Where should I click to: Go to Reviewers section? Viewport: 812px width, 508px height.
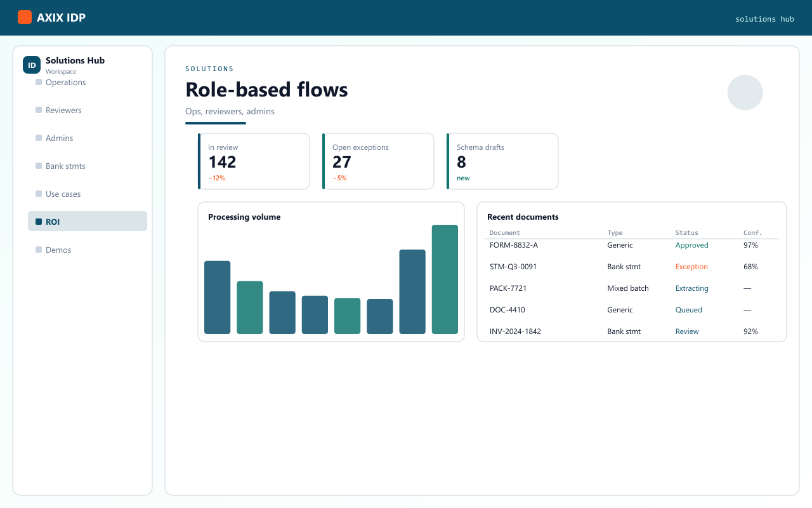88,110
